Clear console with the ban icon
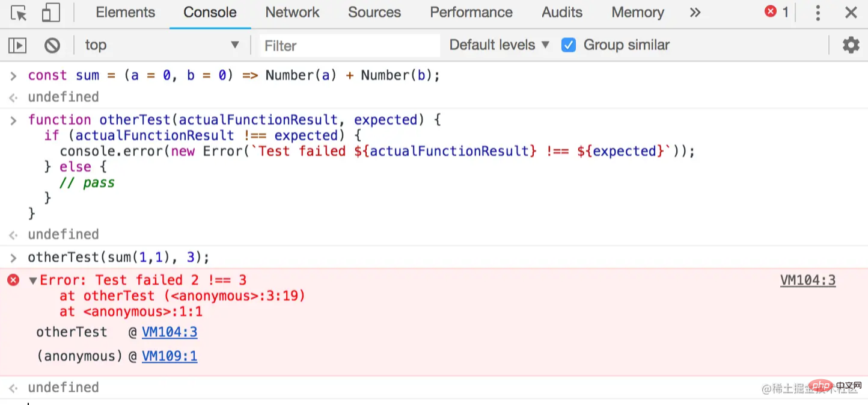 click(x=52, y=45)
